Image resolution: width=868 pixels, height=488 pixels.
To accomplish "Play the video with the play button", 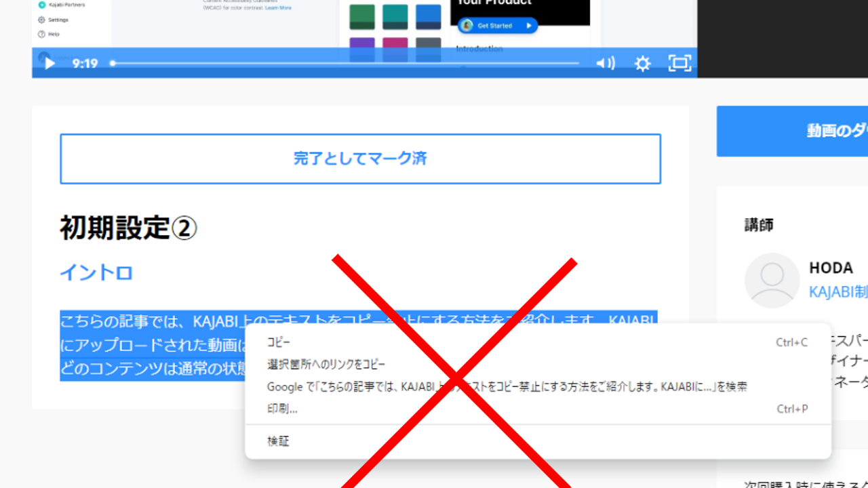I will 49,64.
